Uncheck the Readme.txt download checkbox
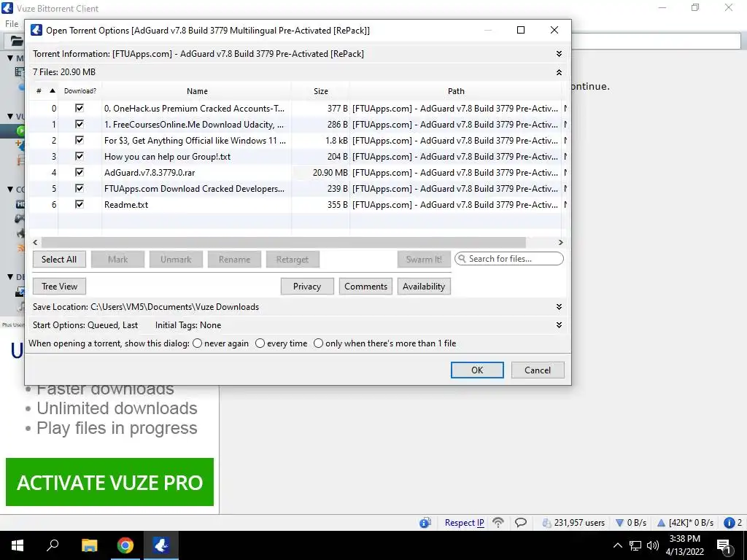The width and height of the screenshot is (747, 560). (x=80, y=204)
